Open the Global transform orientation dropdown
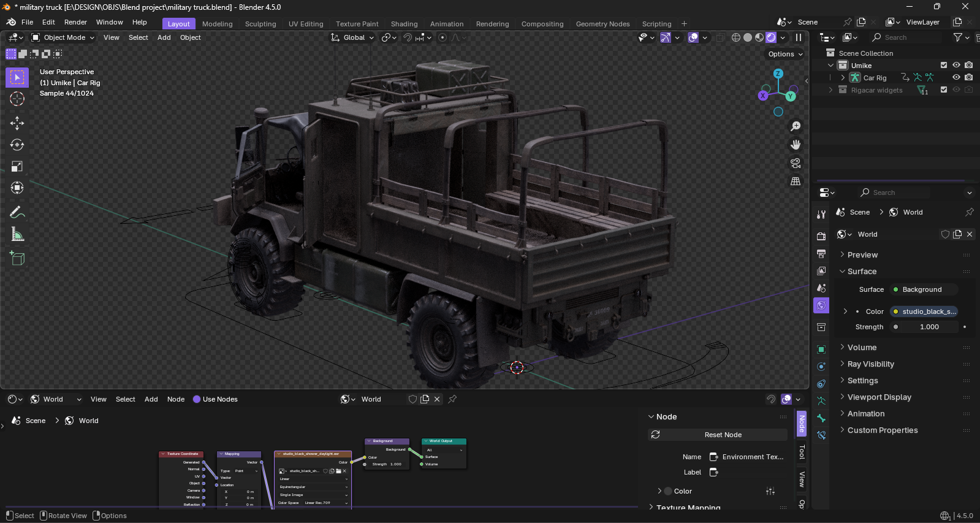980x523 pixels. pos(352,37)
